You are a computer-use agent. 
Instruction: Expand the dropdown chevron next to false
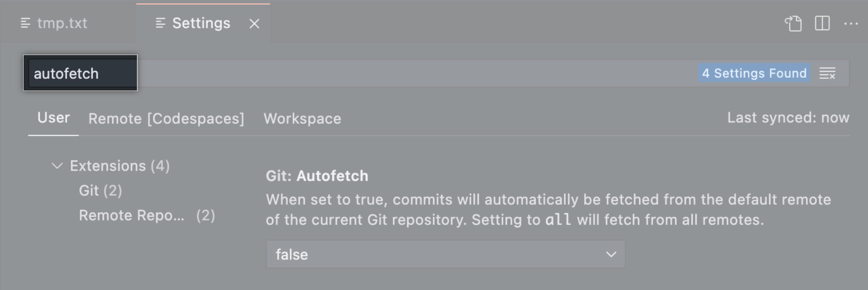coord(610,254)
